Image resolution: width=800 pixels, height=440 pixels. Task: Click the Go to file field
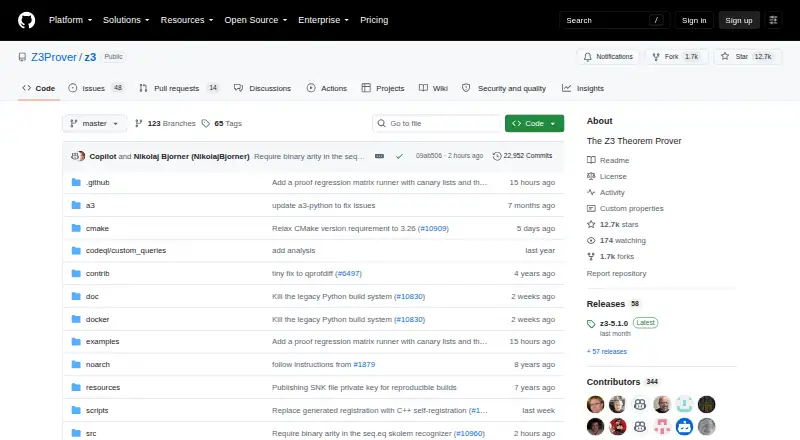pyautogui.click(x=437, y=124)
